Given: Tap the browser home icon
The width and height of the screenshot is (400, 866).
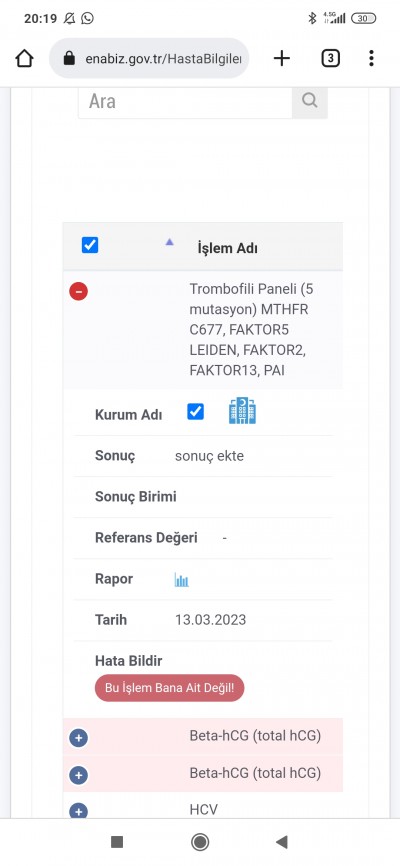Looking at the screenshot, I should point(24,58).
